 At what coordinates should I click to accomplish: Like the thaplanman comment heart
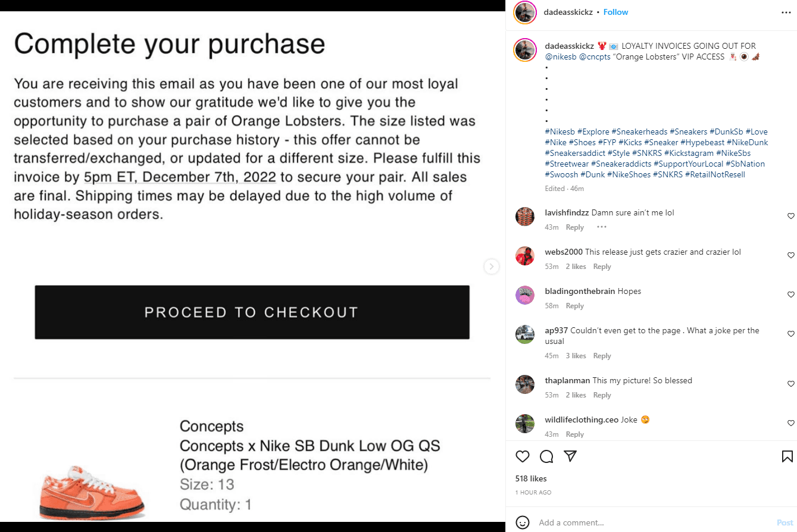tap(791, 384)
